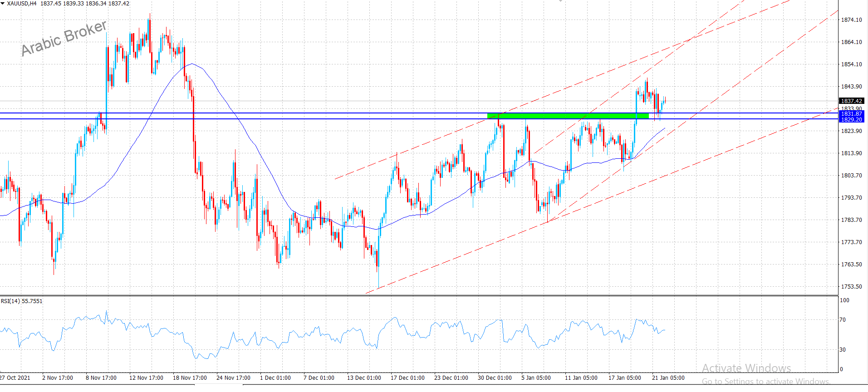Click the XAUUSD,H4 symbol title
The height and width of the screenshot is (392, 868).
[x=22, y=4]
